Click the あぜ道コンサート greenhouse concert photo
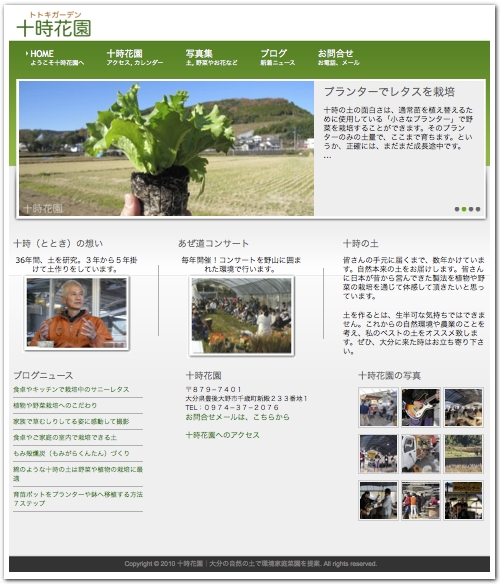Screen dimensions: 500x584 point(241,316)
